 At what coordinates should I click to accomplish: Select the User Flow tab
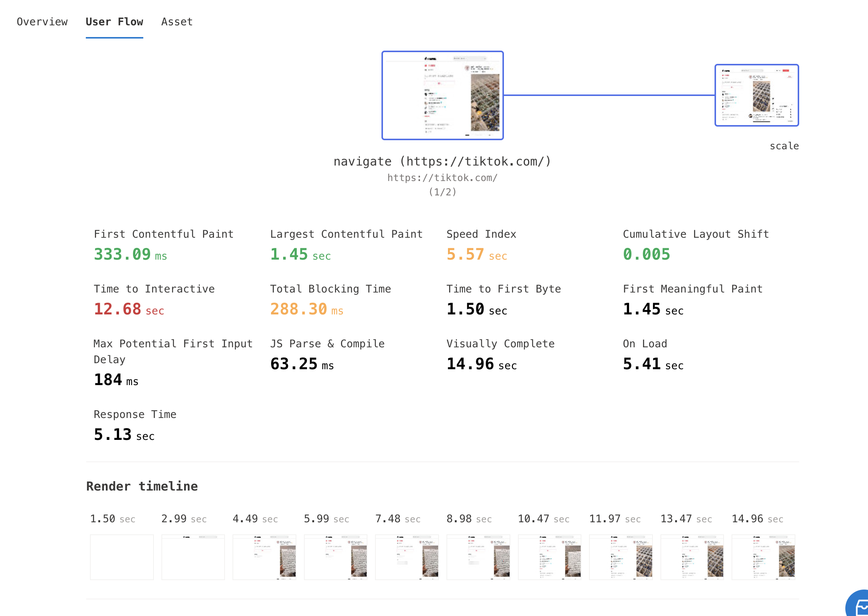coord(114,22)
